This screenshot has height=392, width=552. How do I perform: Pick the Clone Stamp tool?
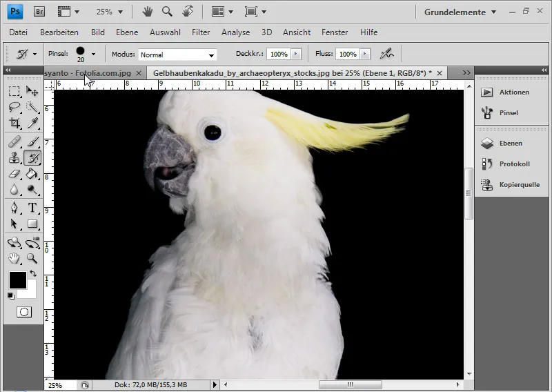pos(14,157)
